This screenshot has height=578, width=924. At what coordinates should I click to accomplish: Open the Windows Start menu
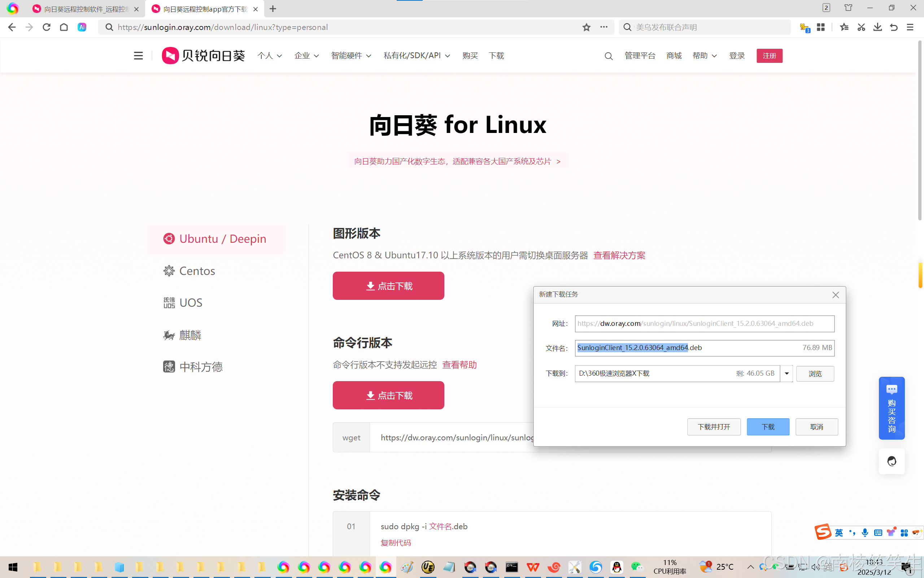13,567
